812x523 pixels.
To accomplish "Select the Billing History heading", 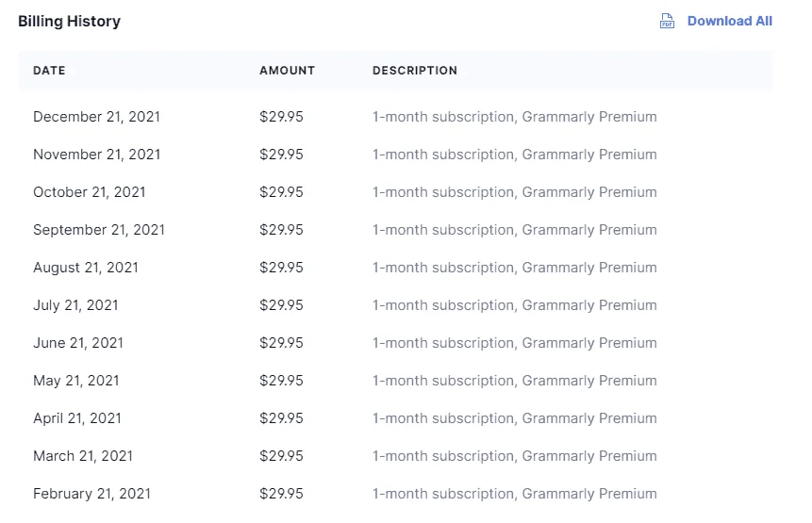I will (70, 22).
